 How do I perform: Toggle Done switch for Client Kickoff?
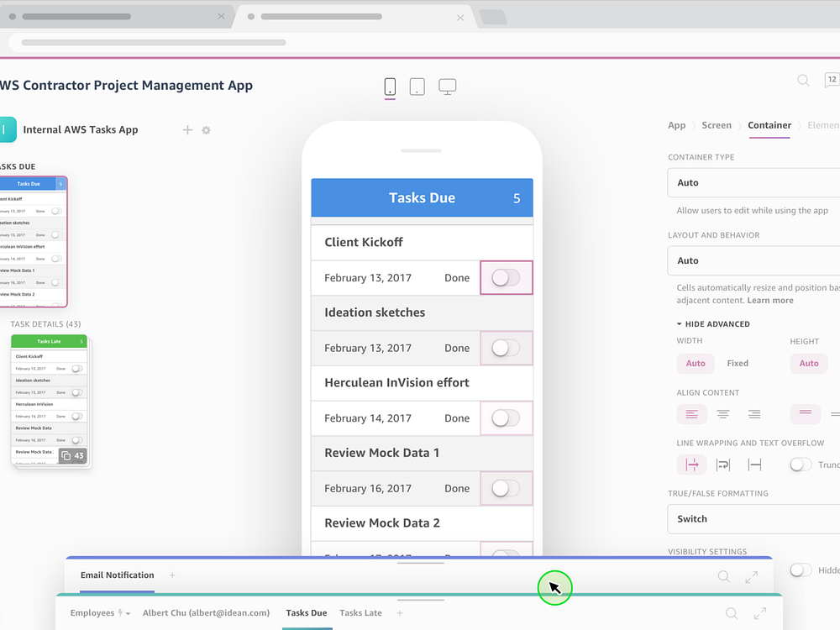click(506, 278)
